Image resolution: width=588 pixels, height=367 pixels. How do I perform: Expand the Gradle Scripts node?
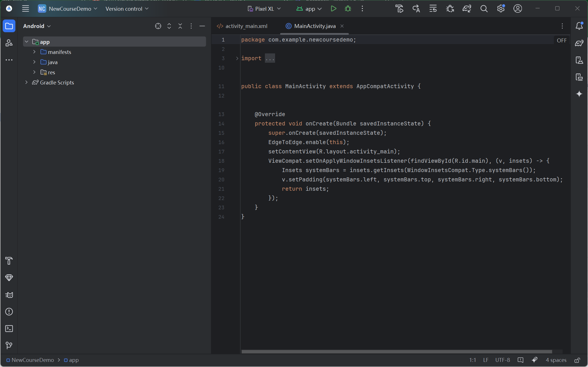[x=27, y=82]
